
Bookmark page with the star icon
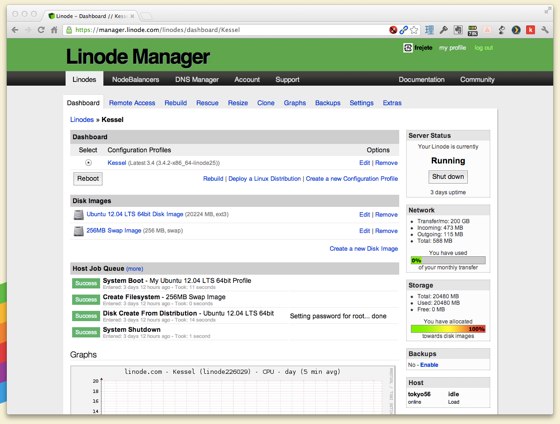click(414, 30)
